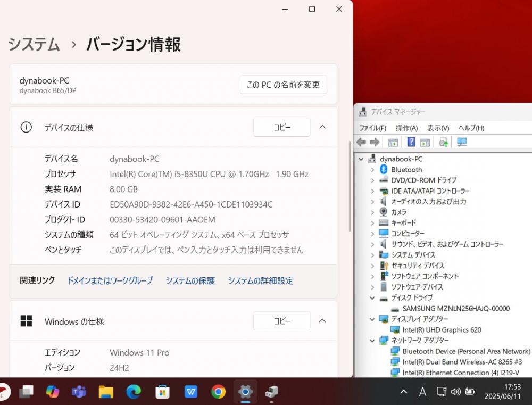Go to システム breadcrumb in Settings
Image resolution: width=532 pixels, height=405 pixels.
click(x=34, y=45)
